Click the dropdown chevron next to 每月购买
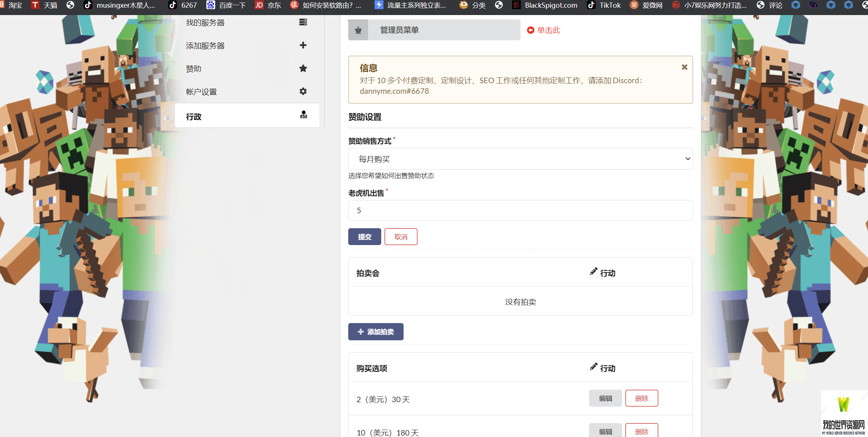The height and width of the screenshot is (437, 868). tap(688, 159)
